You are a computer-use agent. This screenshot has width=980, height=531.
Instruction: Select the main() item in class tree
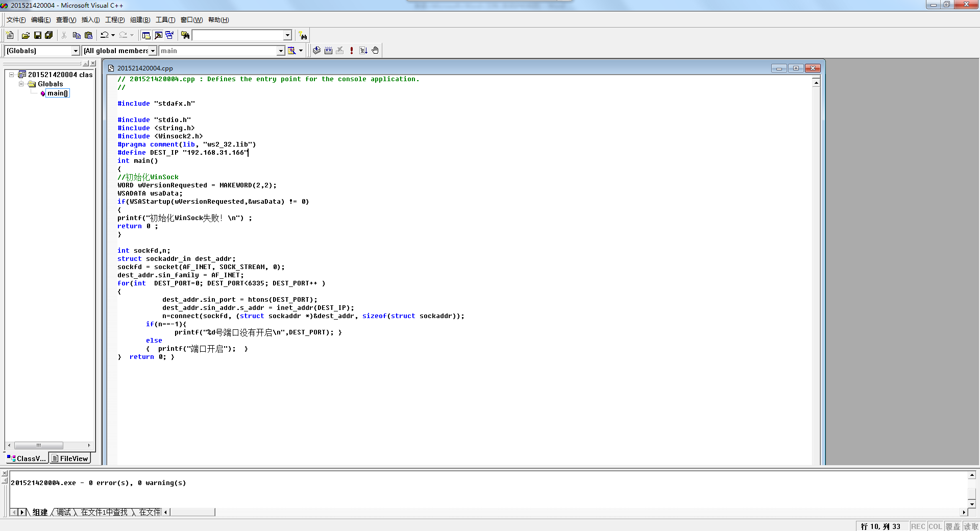click(x=57, y=93)
